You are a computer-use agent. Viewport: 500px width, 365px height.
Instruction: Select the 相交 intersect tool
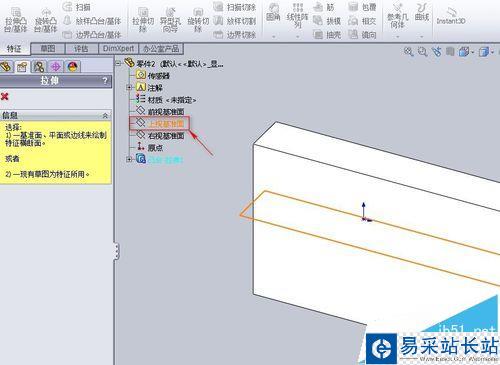point(362,21)
